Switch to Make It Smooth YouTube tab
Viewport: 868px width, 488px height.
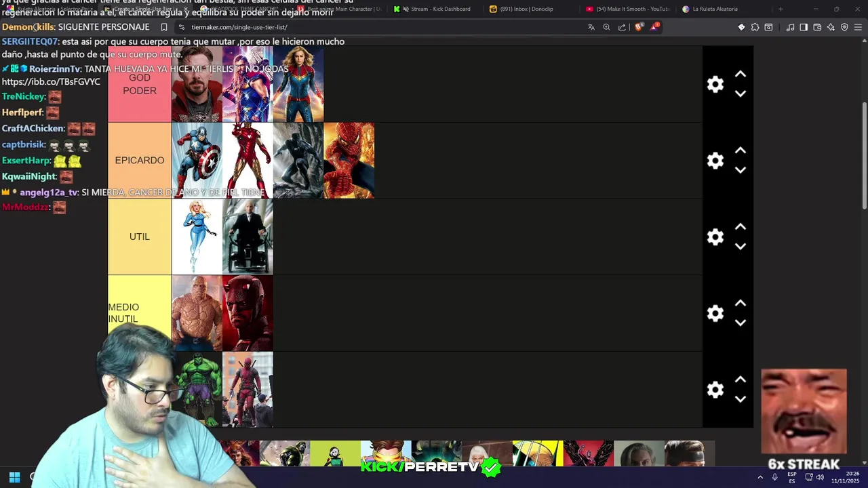[x=627, y=9]
